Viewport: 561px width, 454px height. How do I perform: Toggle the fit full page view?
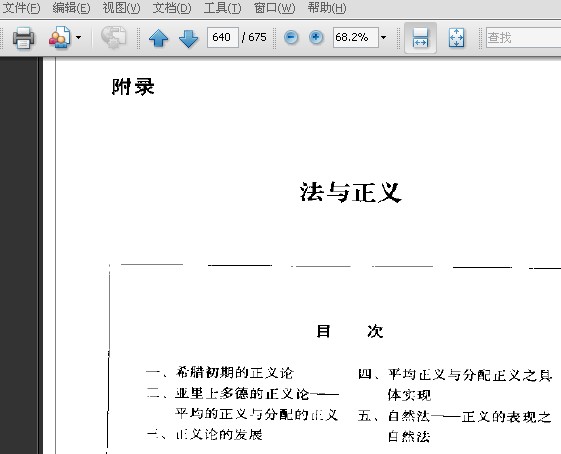point(456,38)
